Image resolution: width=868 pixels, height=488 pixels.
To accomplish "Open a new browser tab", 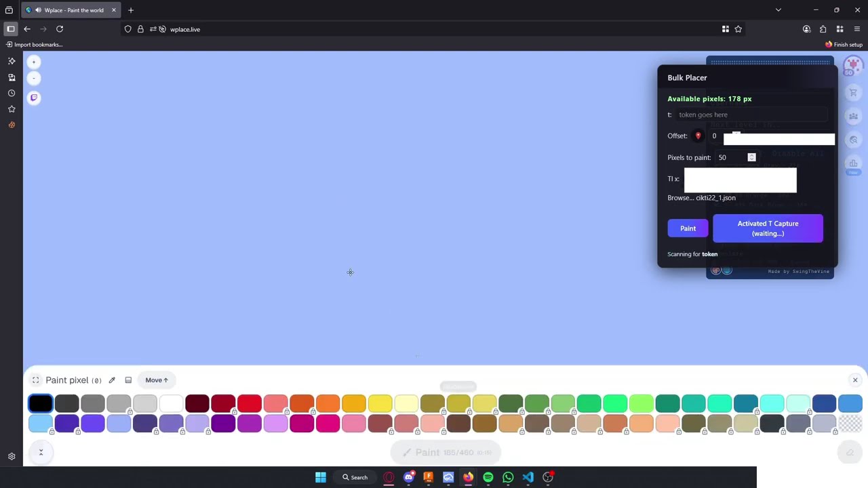I will (131, 10).
